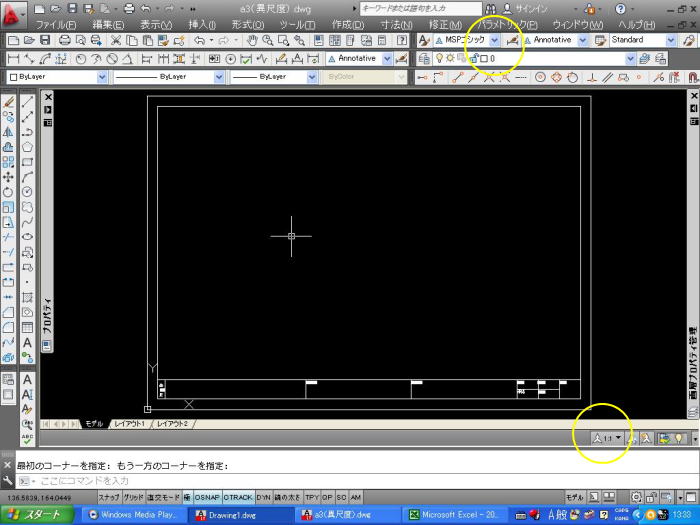Screen dimensions: 700x525
Task: Click the Diameter dimension icon
Action: [112, 58]
